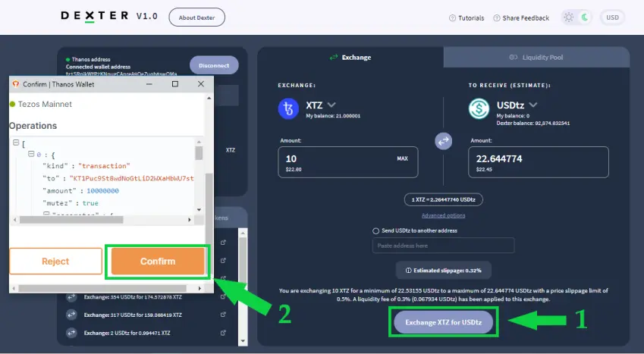The height and width of the screenshot is (354, 644).
Task: Close the Thanos Wallet confirm window
Action: pos(201,84)
